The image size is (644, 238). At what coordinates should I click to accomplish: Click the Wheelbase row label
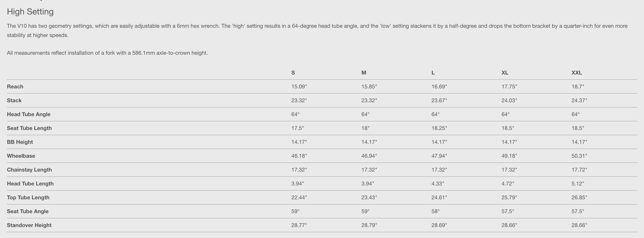point(21,156)
